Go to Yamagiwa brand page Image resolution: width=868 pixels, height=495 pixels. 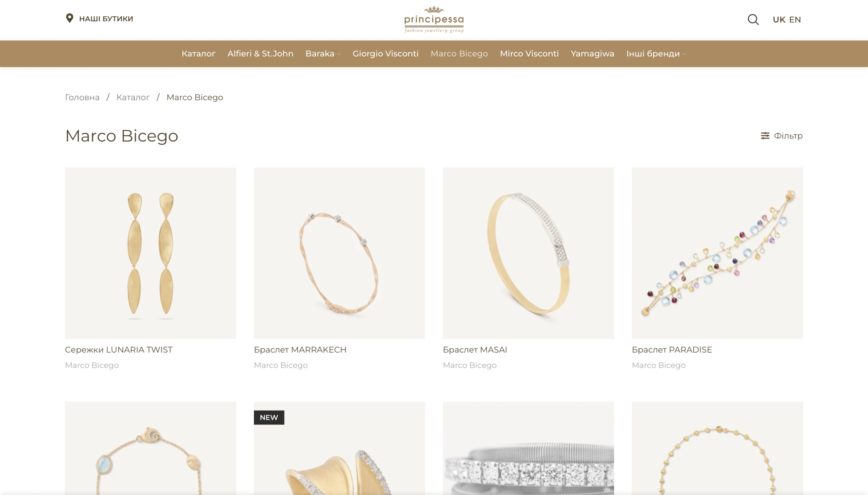(592, 54)
